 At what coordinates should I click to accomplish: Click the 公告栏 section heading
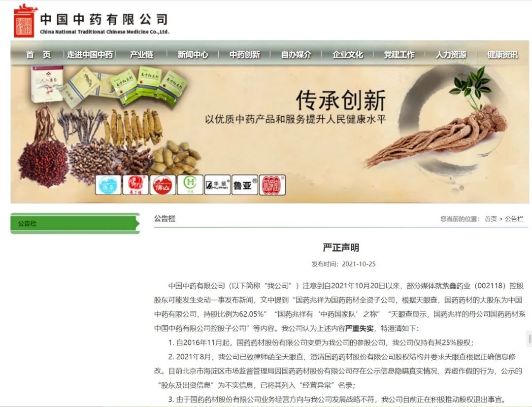tap(165, 219)
